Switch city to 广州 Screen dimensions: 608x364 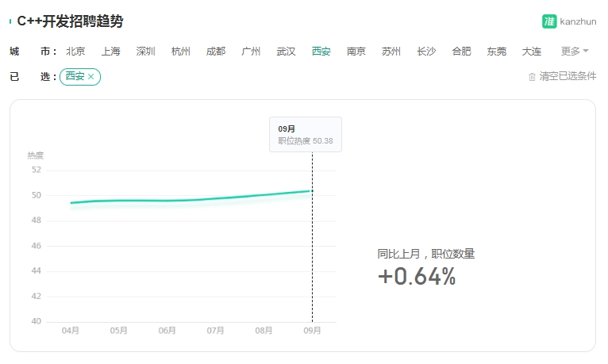[251, 51]
